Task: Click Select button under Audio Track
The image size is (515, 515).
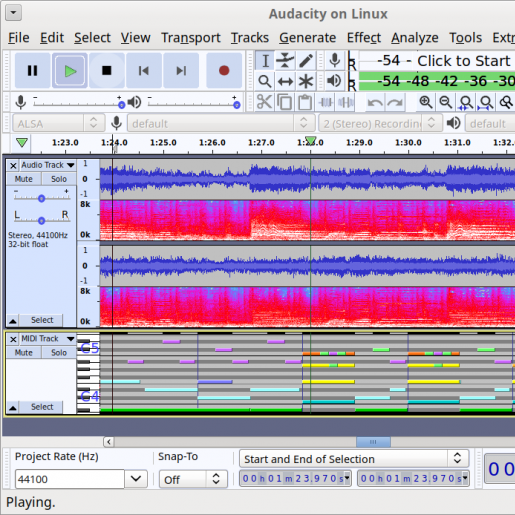Action: point(42,320)
